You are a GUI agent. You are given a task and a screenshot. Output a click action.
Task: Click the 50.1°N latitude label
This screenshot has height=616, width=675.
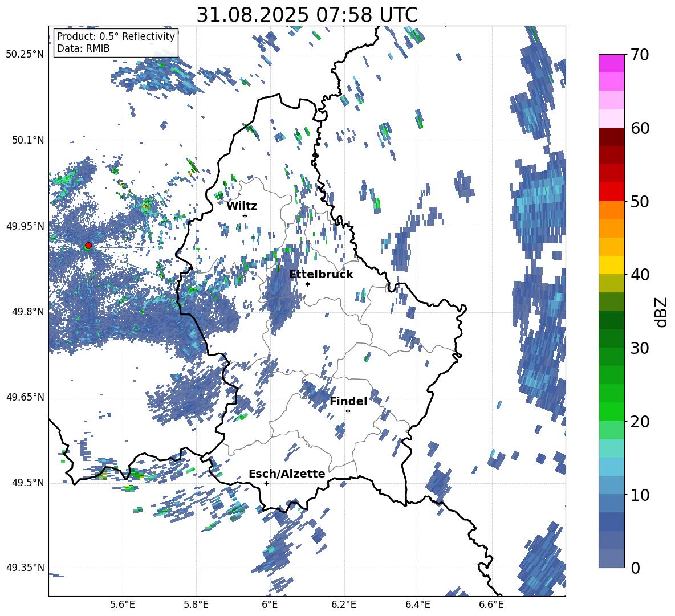coord(28,140)
